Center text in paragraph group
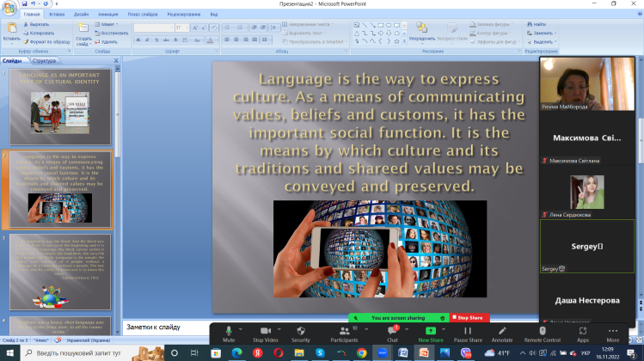The height and width of the screenshot is (361, 644). pyautogui.click(x=236, y=40)
